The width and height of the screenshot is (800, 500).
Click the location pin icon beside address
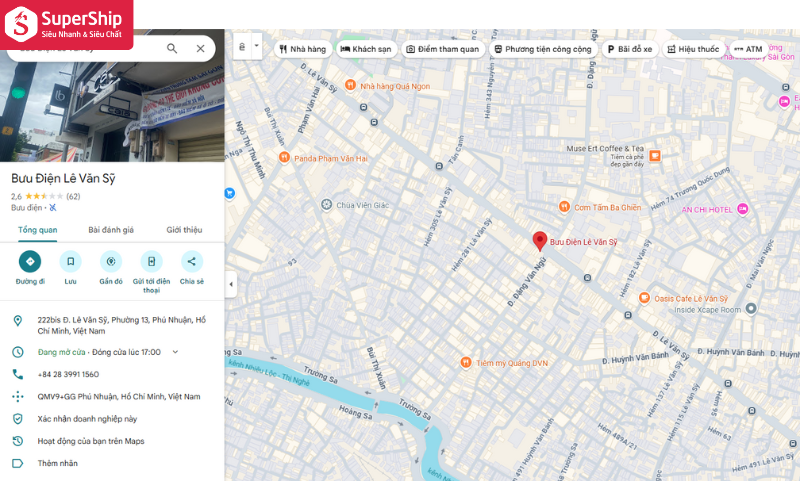click(18, 320)
